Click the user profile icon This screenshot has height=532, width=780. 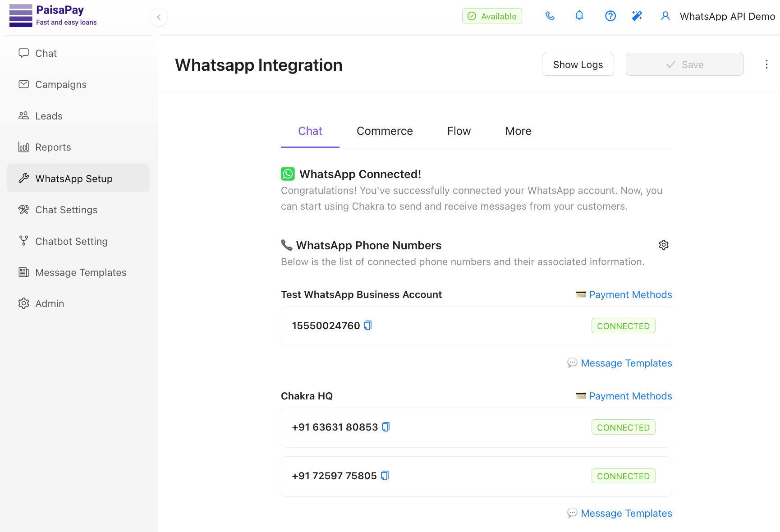tap(665, 16)
